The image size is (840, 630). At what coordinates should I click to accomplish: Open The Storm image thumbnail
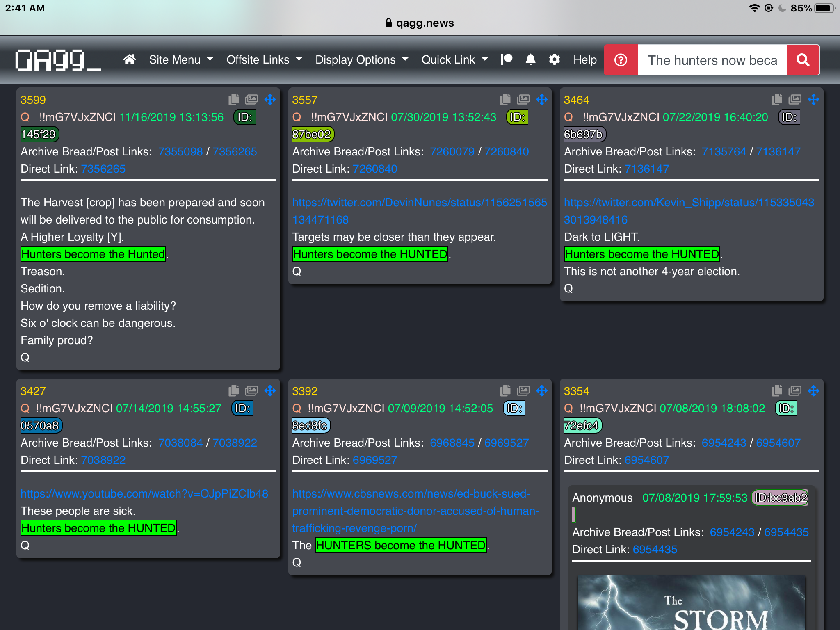point(692,602)
